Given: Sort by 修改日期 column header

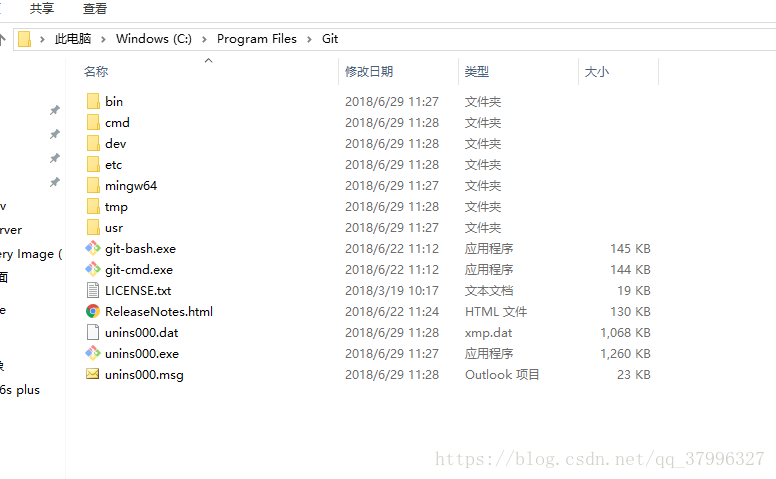Looking at the screenshot, I should pos(369,72).
